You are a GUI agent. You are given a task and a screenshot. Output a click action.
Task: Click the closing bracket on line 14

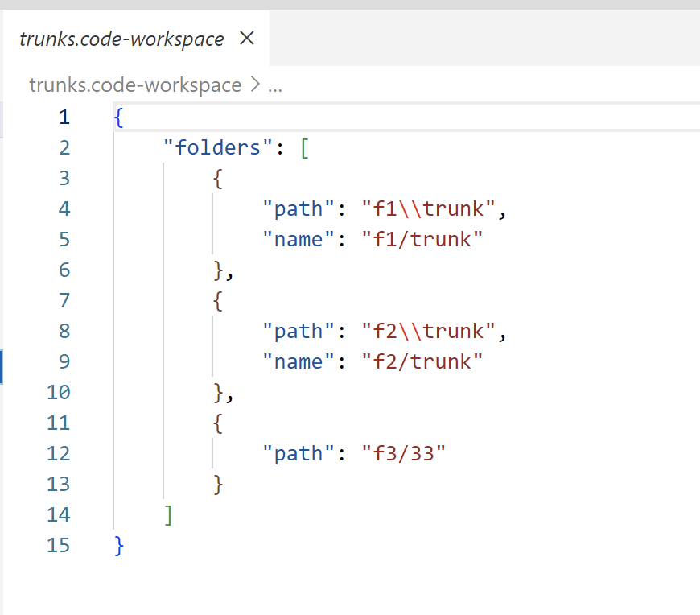169,514
